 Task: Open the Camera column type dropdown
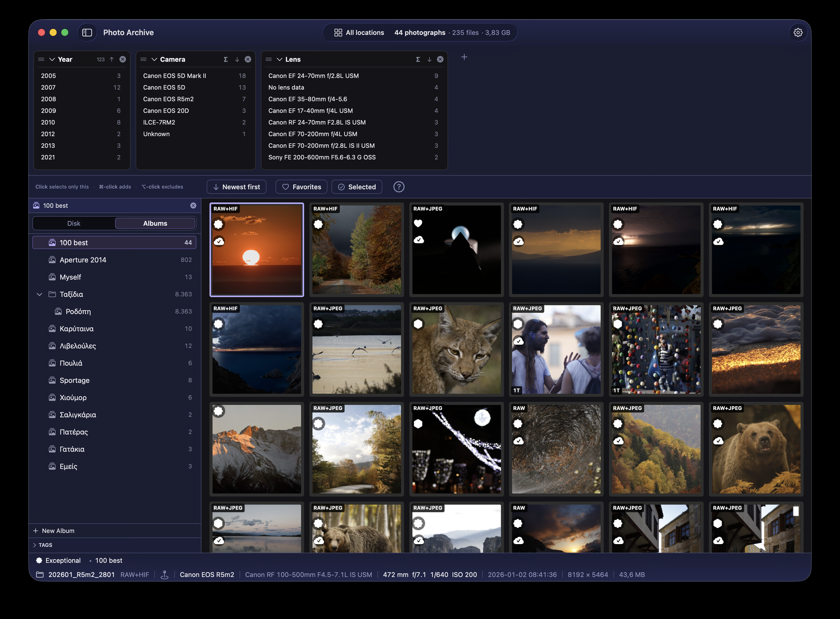point(154,59)
